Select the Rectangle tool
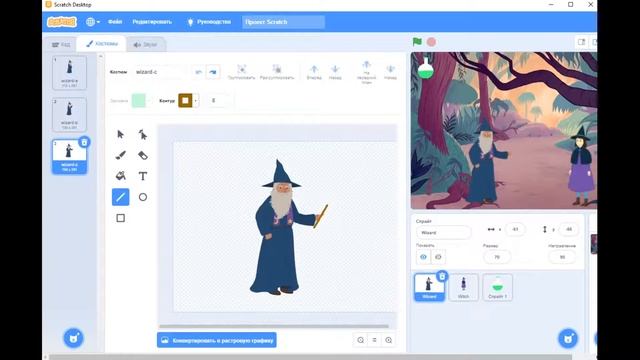The height and width of the screenshot is (360, 640). click(x=120, y=218)
